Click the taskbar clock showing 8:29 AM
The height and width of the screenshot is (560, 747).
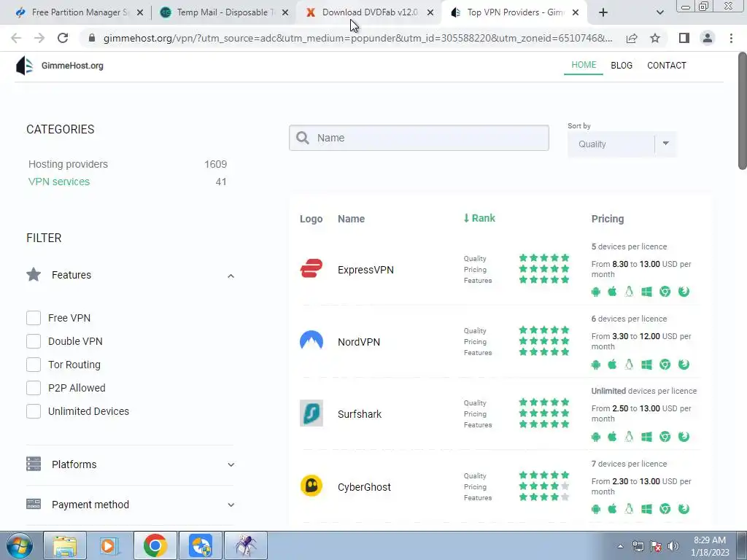710,546
